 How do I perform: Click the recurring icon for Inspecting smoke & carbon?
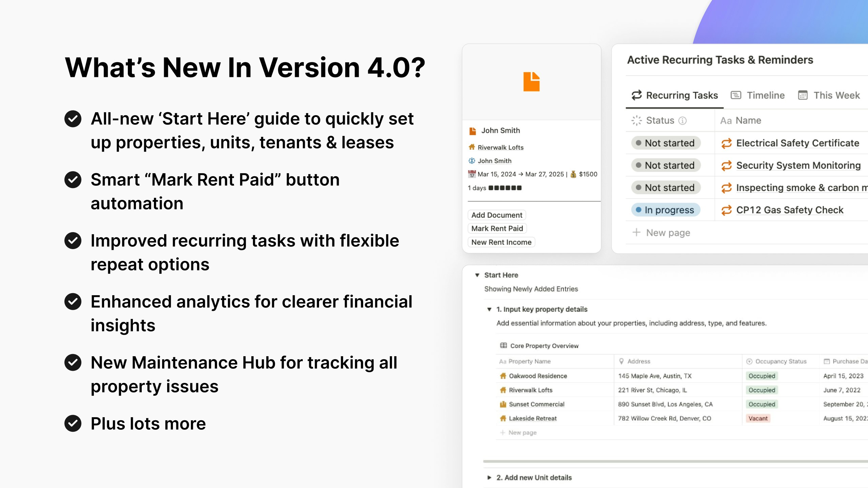[x=726, y=188]
